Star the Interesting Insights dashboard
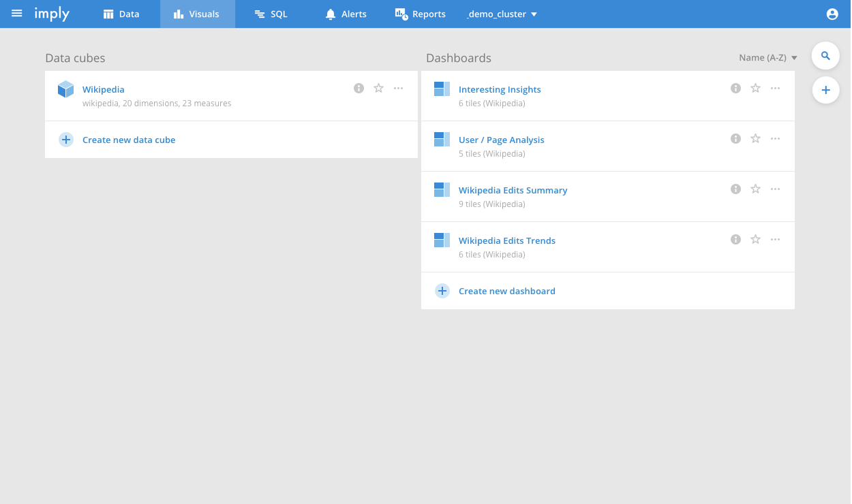852x504 pixels. point(755,88)
